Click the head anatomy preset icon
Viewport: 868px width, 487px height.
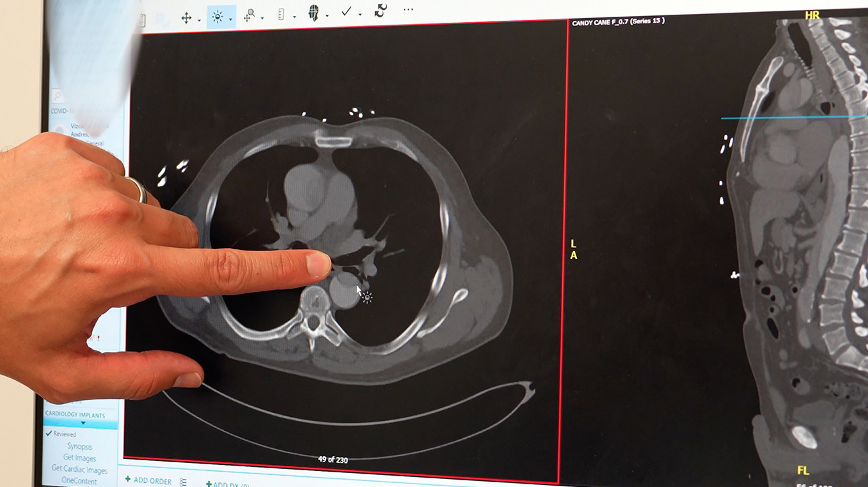pos(313,13)
